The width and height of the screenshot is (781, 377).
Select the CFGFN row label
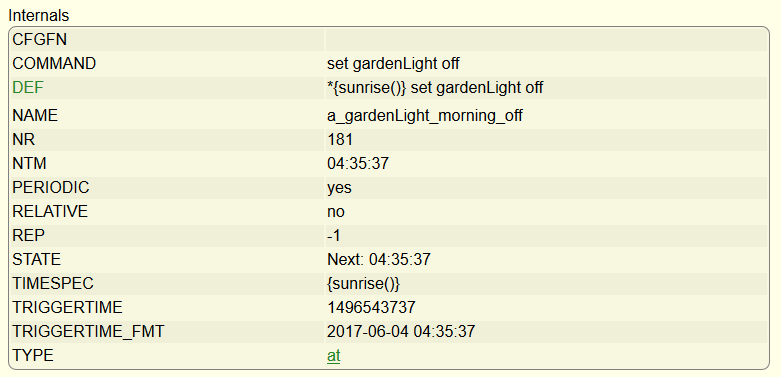point(39,40)
